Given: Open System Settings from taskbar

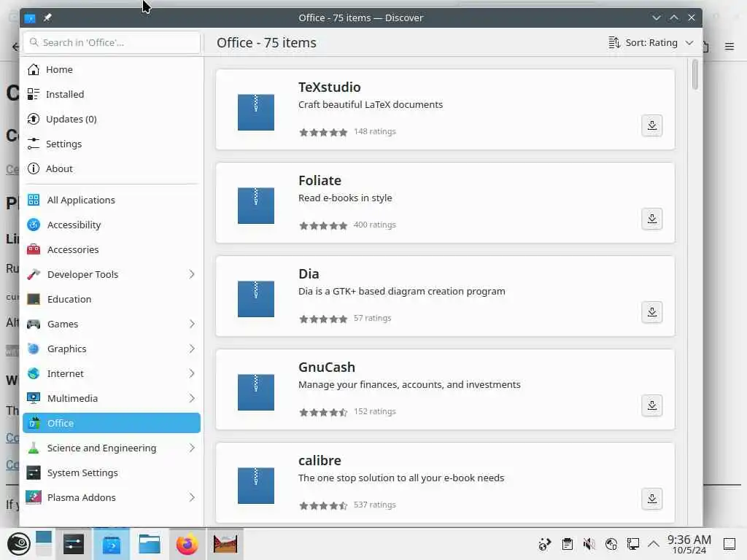Looking at the screenshot, I should 74,544.
